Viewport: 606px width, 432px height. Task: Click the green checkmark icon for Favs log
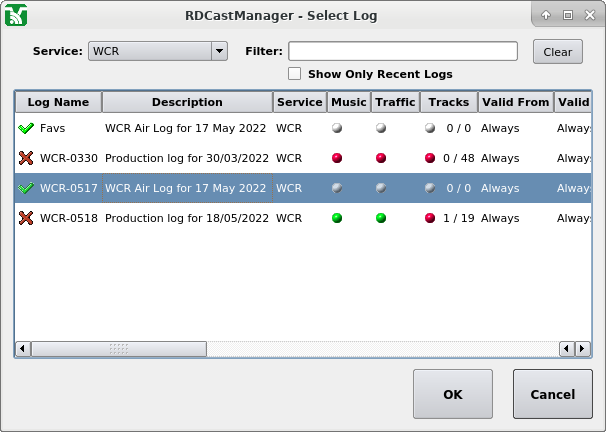pyautogui.click(x=26, y=128)
